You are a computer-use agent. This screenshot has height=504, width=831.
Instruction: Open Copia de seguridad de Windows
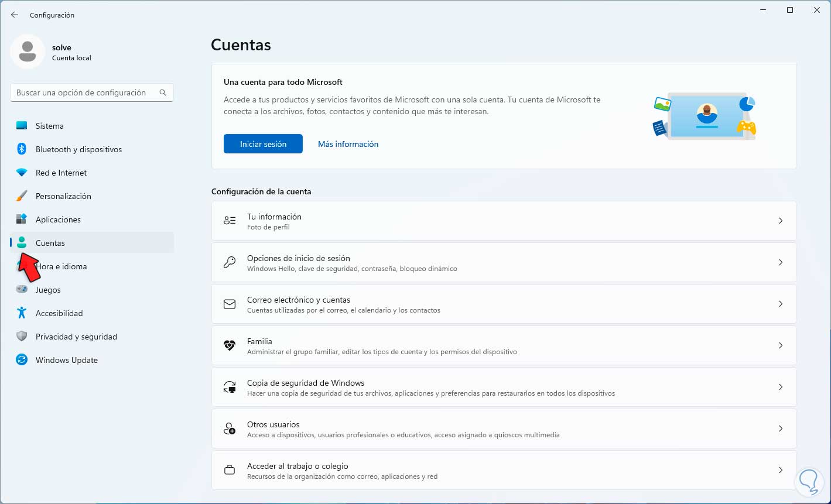pos(504,387)
